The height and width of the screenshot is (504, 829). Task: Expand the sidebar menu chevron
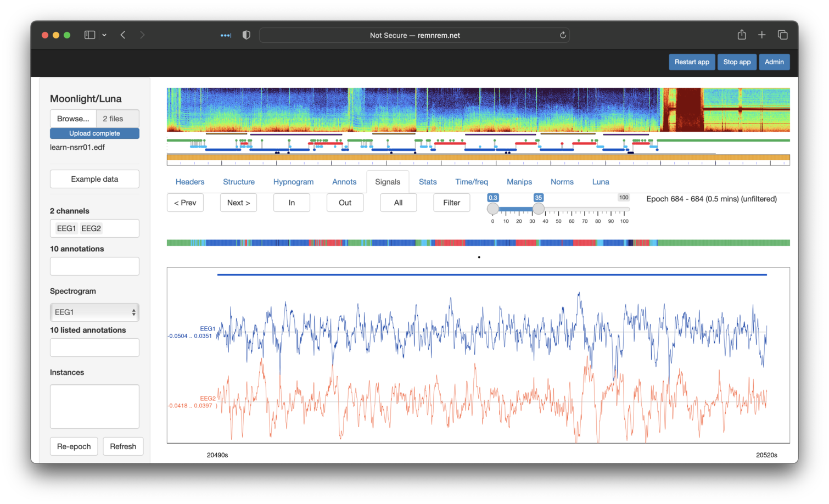[x=104, y=35]
